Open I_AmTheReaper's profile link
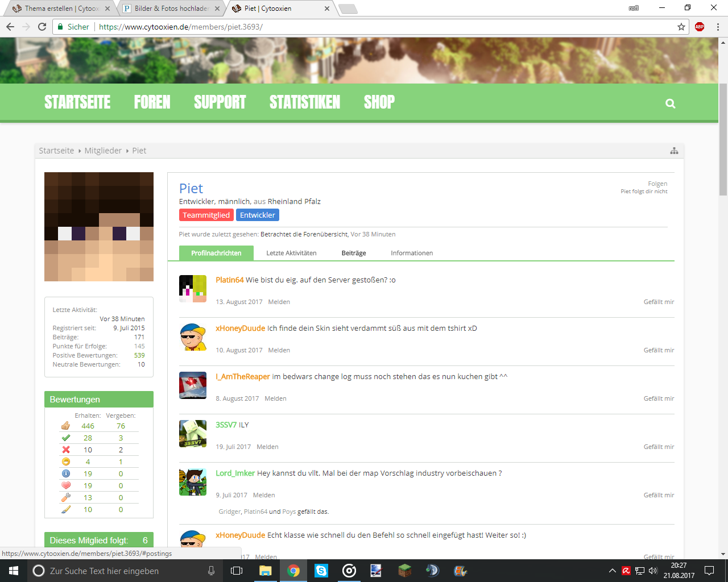This screenshot has width=728, height=582. pos(243,376)
